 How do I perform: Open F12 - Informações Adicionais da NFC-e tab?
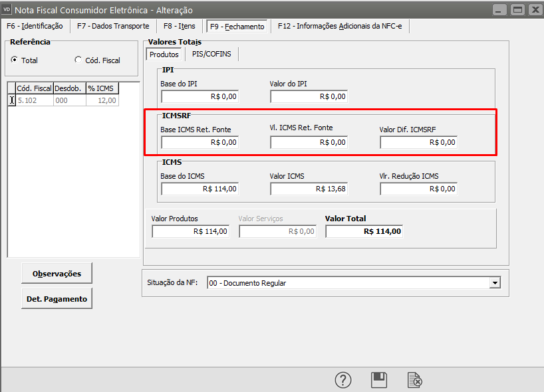(x=343, y=26)
